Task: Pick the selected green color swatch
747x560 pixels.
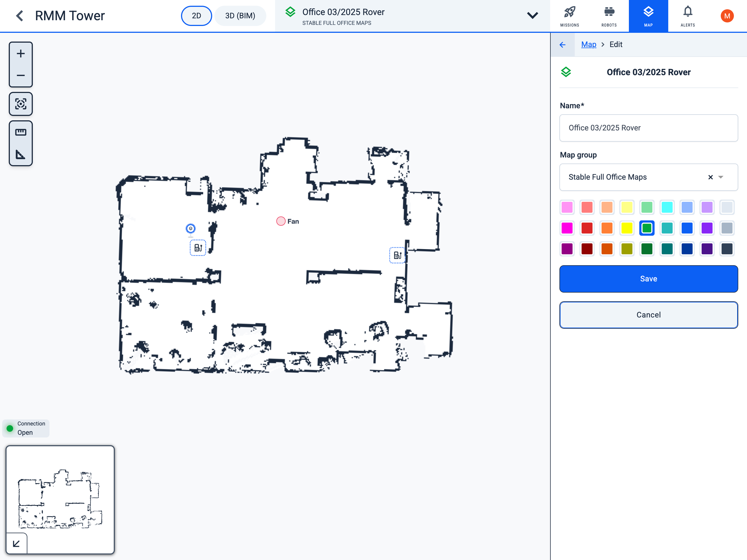Action: coord(647,228)
